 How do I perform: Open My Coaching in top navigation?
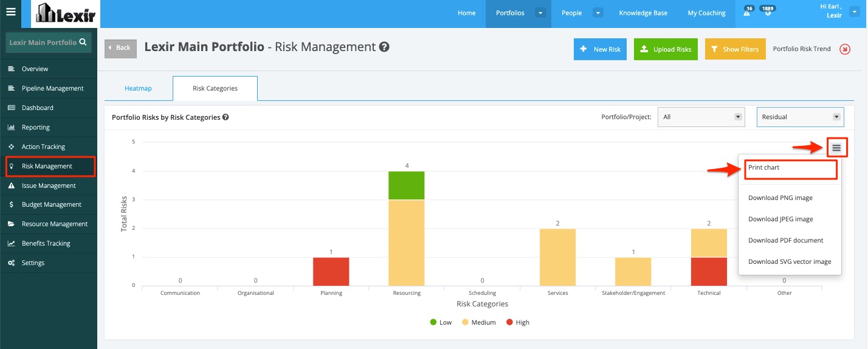[706, 13]
